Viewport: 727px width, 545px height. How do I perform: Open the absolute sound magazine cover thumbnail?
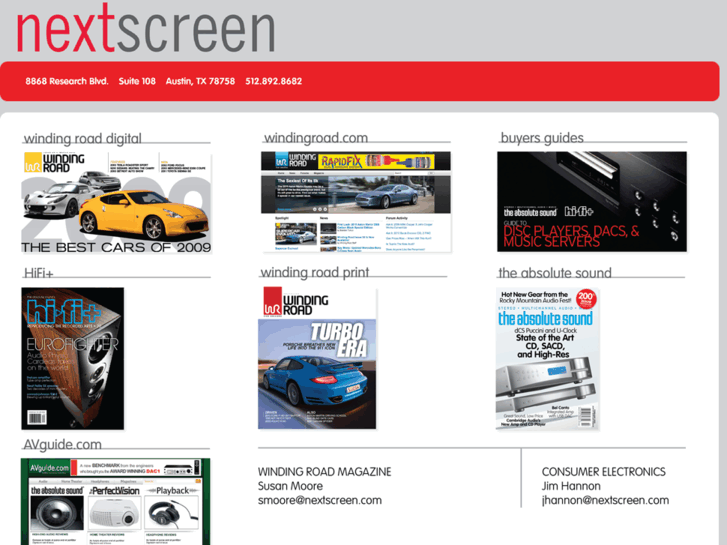[x=548, y=359]
